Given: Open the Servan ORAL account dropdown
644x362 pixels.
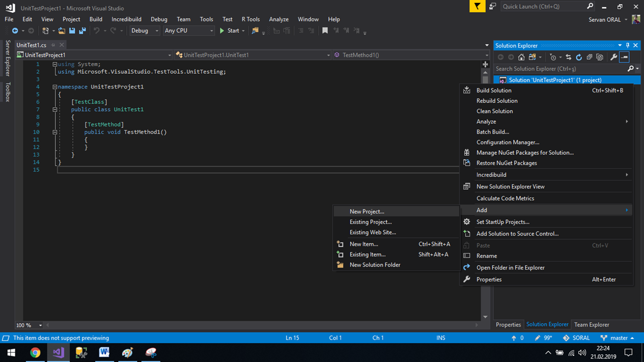Looking at the screenshot, I should (626, 20).
